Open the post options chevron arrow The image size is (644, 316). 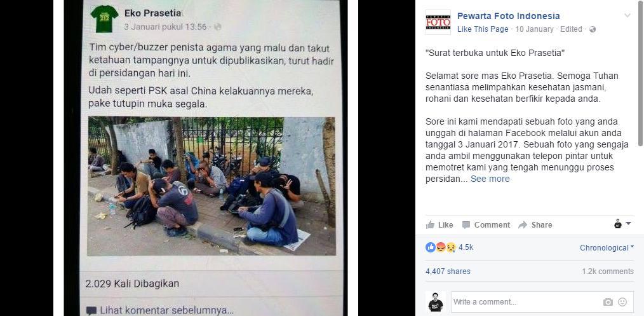click(627, 16)
